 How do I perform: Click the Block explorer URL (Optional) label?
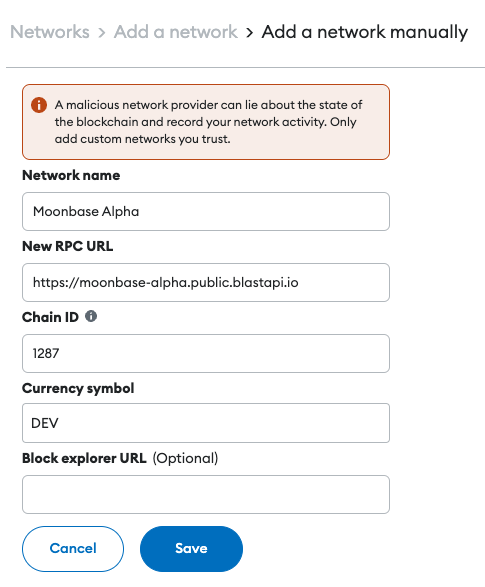click(120, 459)
